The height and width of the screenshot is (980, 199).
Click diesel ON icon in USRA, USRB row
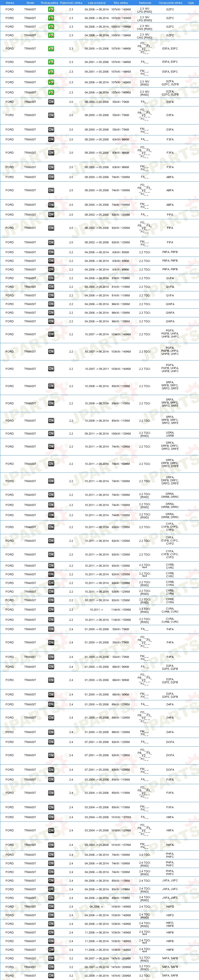[x=51, y=434]
